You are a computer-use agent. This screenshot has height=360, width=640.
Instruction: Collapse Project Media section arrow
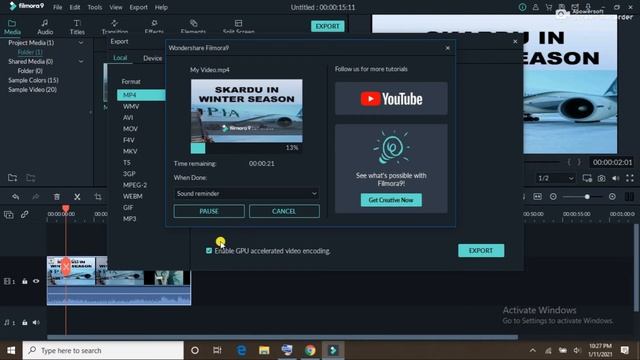81,42
